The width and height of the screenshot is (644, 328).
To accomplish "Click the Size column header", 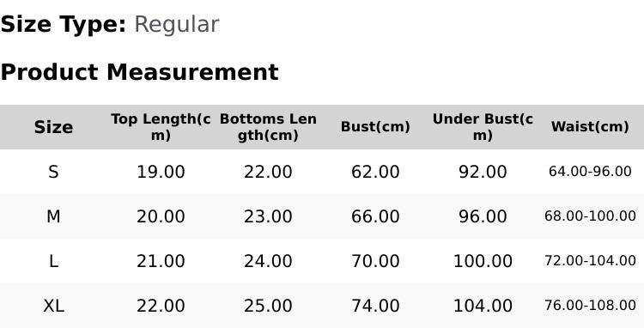I will pyautogui.click(x=53, y=127).
